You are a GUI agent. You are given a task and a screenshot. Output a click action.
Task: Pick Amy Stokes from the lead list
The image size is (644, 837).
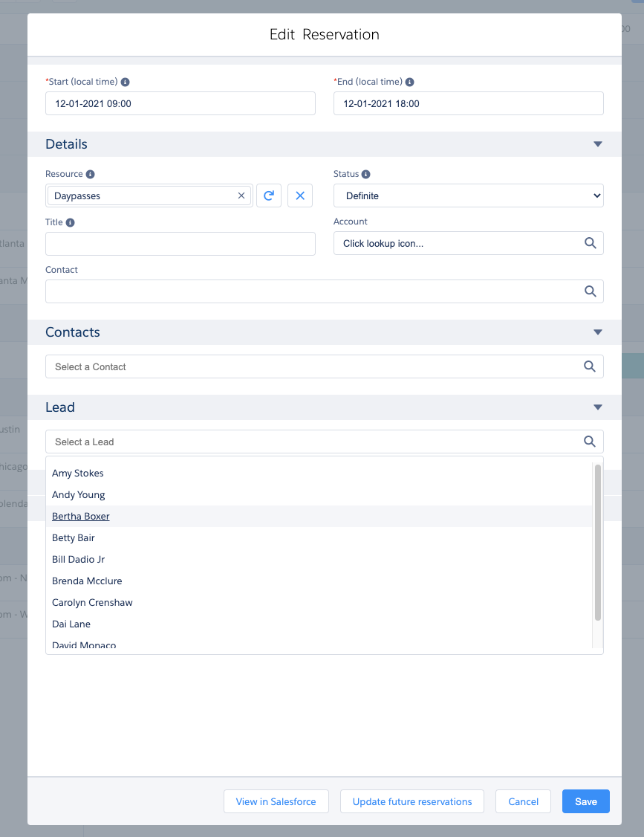(x=78, y=474)
